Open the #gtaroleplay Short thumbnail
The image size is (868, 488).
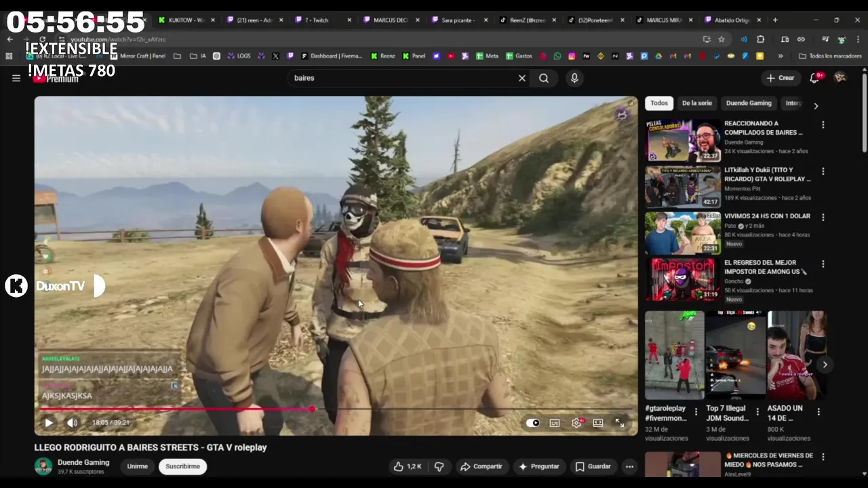pos(675,355)
